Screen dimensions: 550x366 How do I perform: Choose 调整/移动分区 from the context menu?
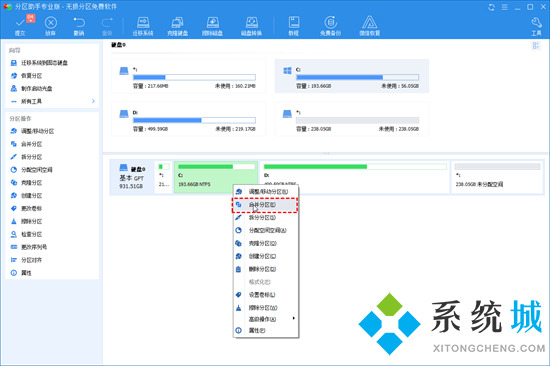tap(266, 192)
